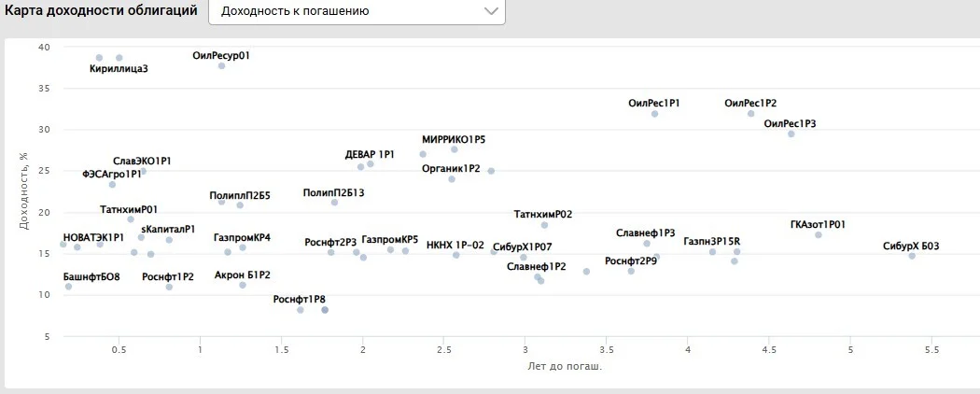This screenshot has height=394, width=980.
Task: Click the ОилРес1Р1 bond dot
Action: 654,114
